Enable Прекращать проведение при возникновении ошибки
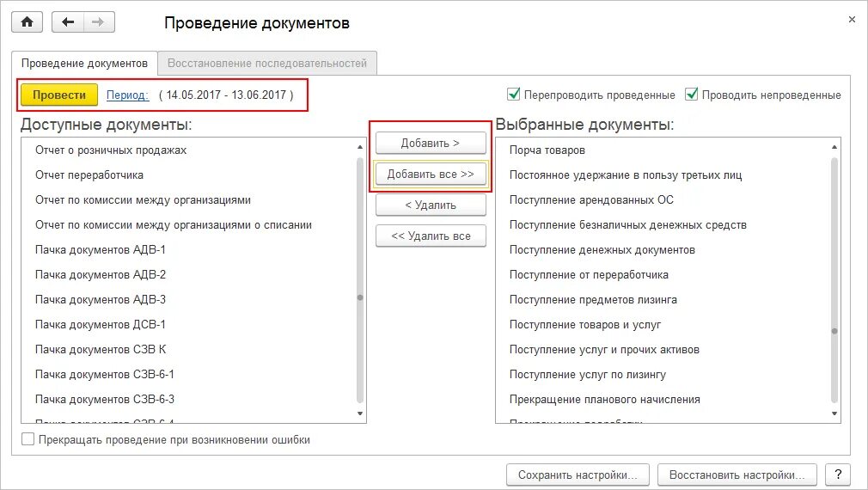Screen dimensions: 868x490 [x=28, y=439]
